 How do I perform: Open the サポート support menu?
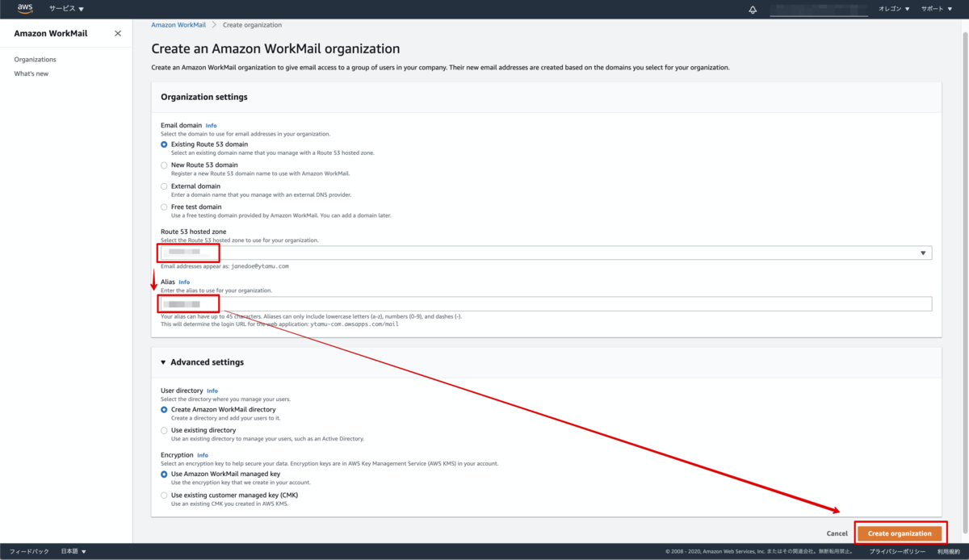tap(937, 9)
